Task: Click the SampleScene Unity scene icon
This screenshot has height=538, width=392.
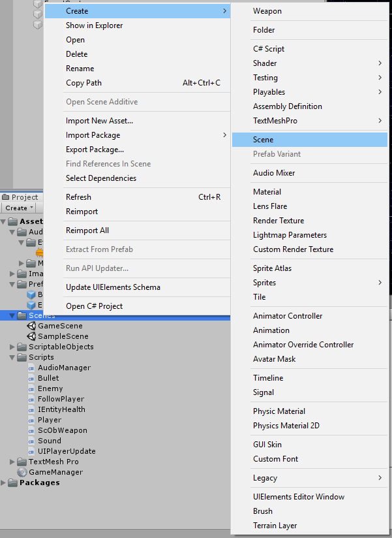Action: point(31,336)
